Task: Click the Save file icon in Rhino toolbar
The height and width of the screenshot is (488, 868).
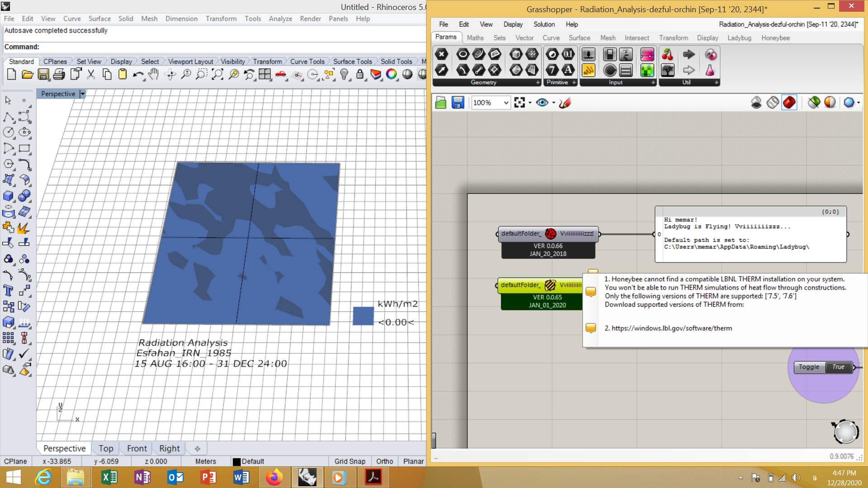Action: pos(43,75)
